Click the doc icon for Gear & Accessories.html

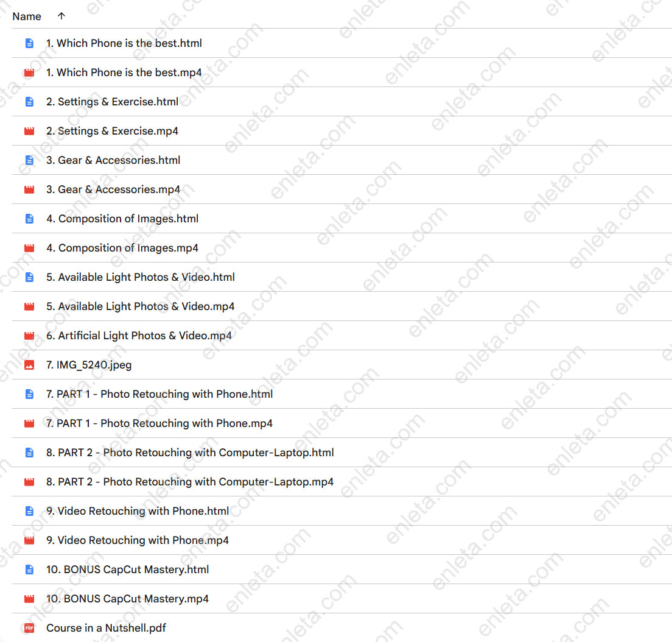29,160
